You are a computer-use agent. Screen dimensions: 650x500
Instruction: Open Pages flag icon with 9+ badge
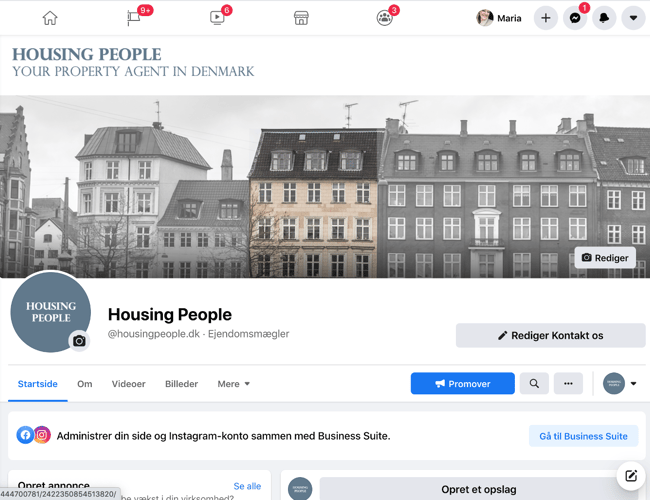click(133, 18)
